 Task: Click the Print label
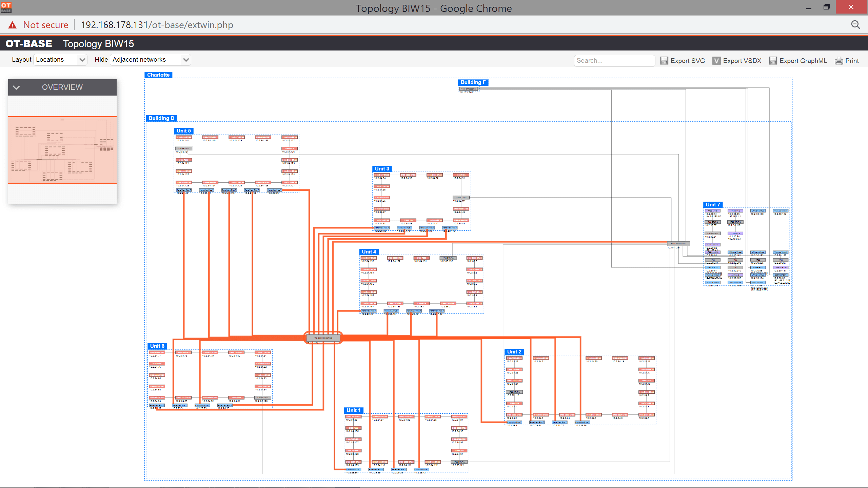(852, 61)
